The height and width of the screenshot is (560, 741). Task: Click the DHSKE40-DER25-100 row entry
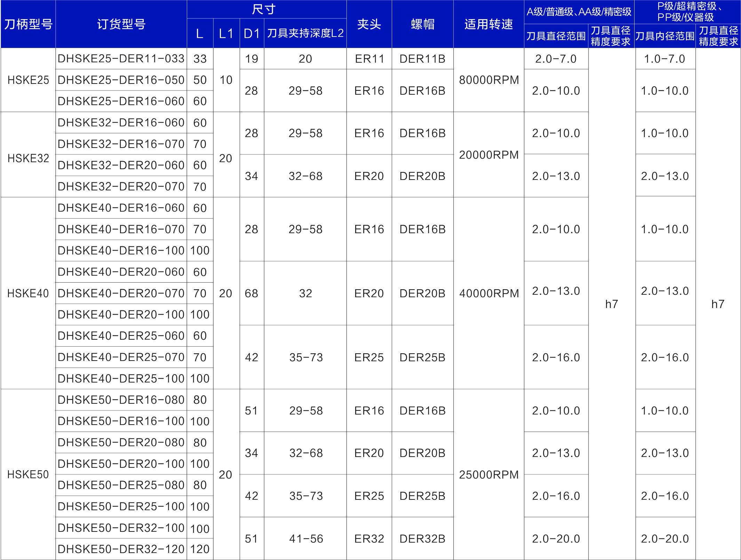[x=121, y=378]
